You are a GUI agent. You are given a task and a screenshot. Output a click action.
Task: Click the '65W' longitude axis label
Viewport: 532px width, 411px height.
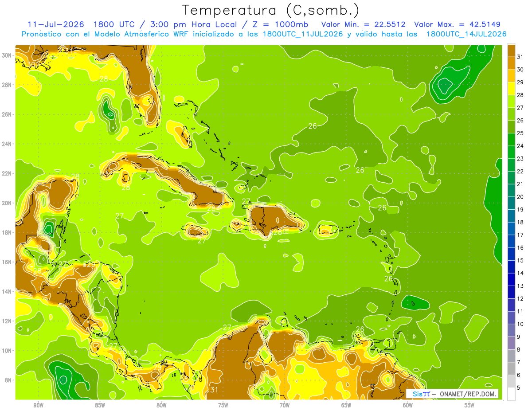click(346, 405)
